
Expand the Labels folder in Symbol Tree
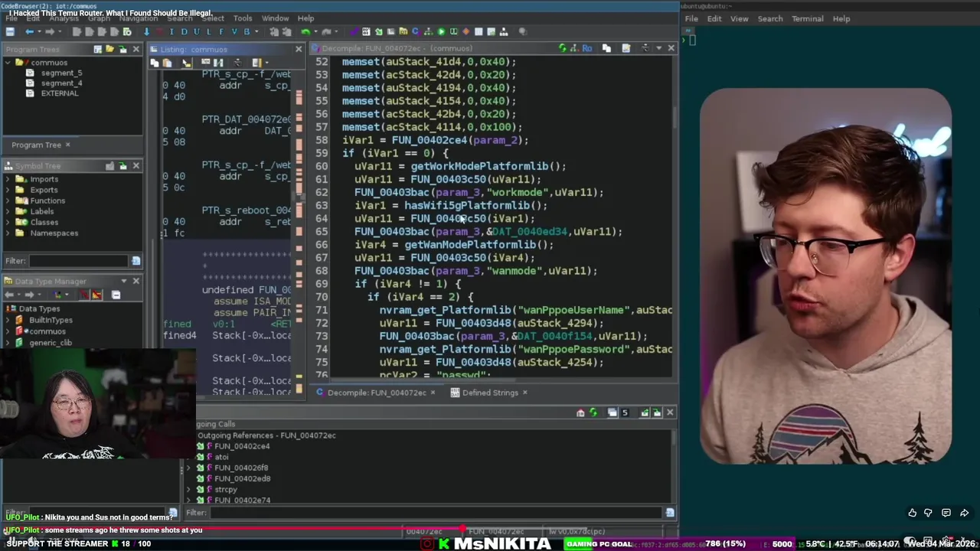coord(8,211)
